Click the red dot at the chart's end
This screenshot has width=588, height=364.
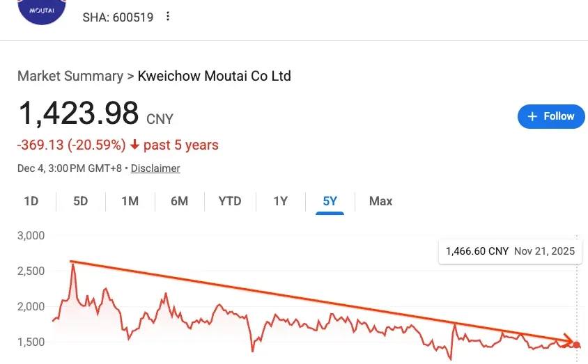577,345
